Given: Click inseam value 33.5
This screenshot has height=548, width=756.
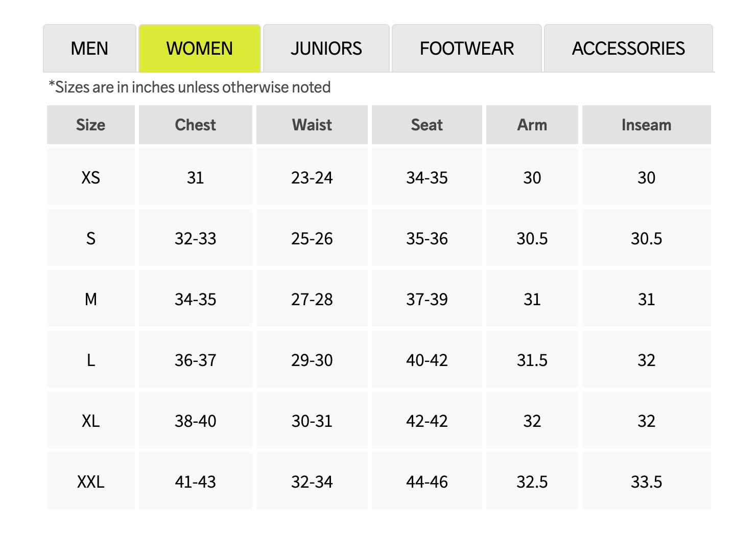Looking at the screenshot, I should pyautogui.click(x=646, y=482).
